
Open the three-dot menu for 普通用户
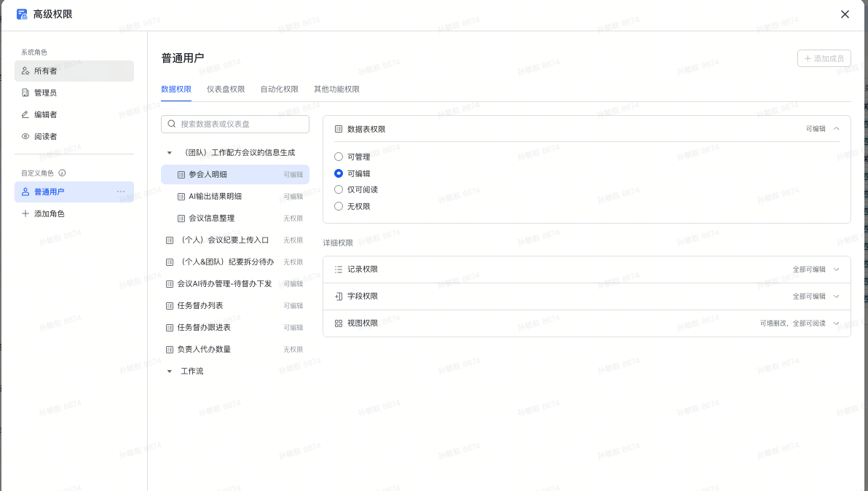point(121,192)
